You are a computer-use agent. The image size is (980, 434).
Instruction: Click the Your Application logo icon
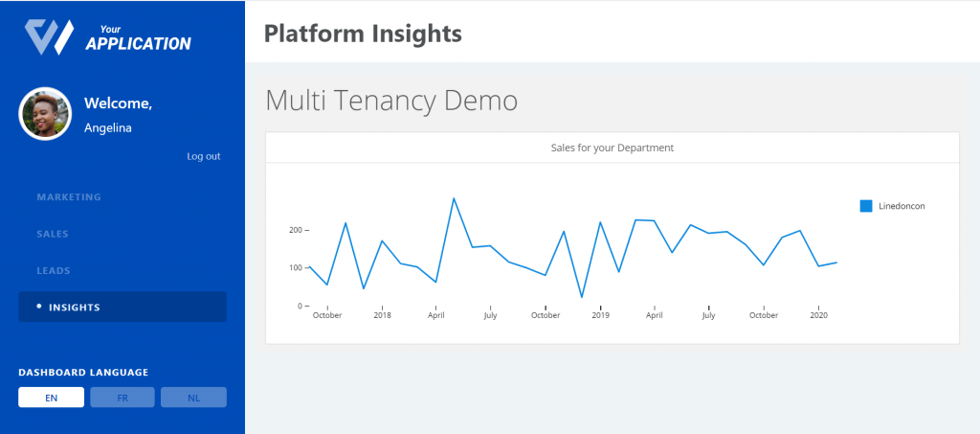(x=50, y=37)
